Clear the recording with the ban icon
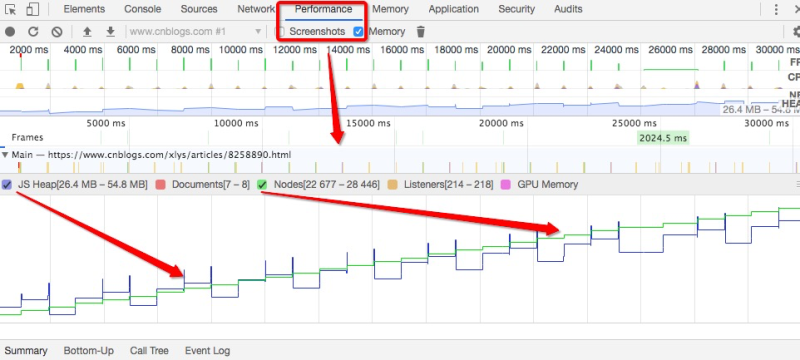 [x=57, y=32]
